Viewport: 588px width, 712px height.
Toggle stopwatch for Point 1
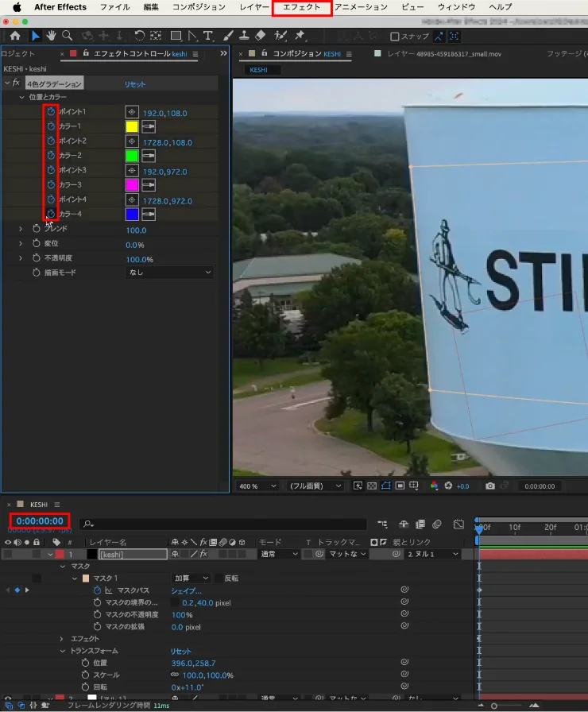click(51, 111)
